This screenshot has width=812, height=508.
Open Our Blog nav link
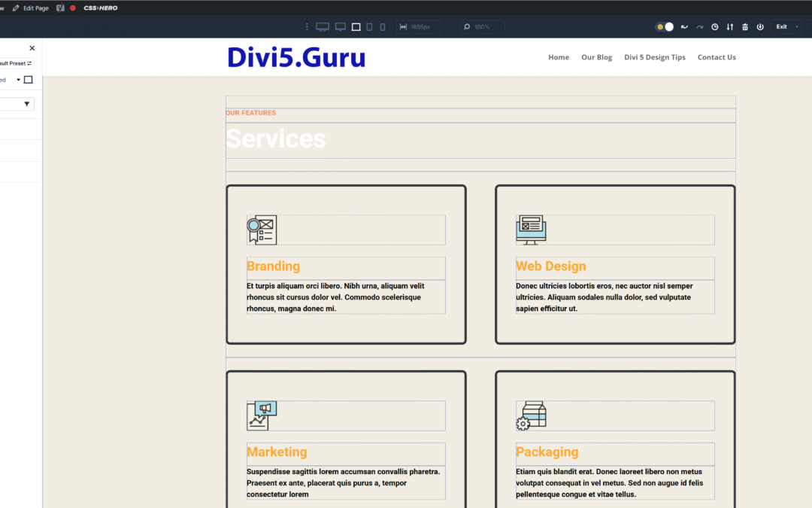(596, 57)
